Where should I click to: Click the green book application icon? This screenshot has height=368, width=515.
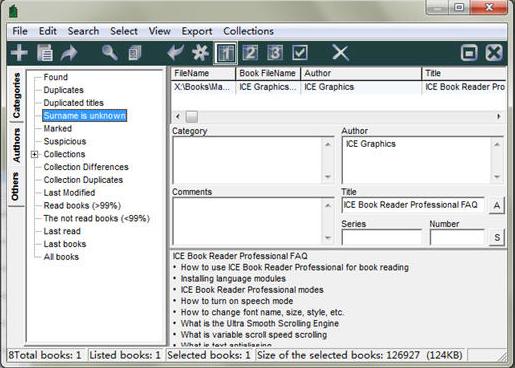click(13, 11)
